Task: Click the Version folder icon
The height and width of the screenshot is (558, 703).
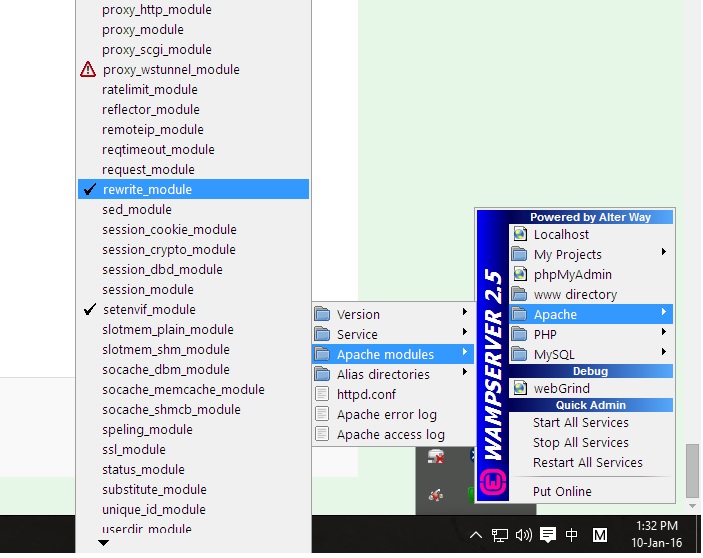Action: click(x=322, y=314)
